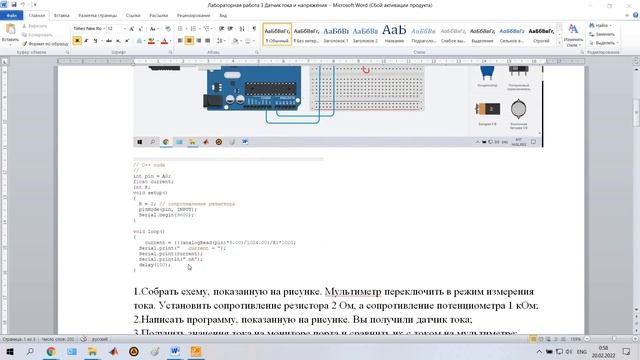
Task: Click the Subscript icon
Action: pyautogui.click(x=118, y=41)
